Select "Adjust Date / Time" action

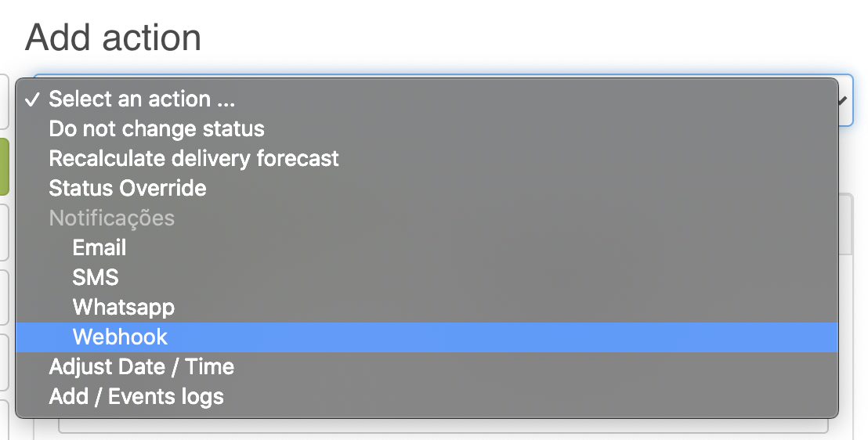tap(141, 367)
